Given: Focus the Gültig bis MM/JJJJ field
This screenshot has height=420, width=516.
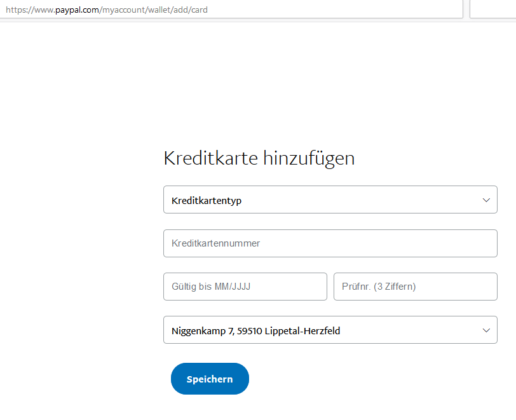Looking at the screenshot, I should (x=245, y=287).
